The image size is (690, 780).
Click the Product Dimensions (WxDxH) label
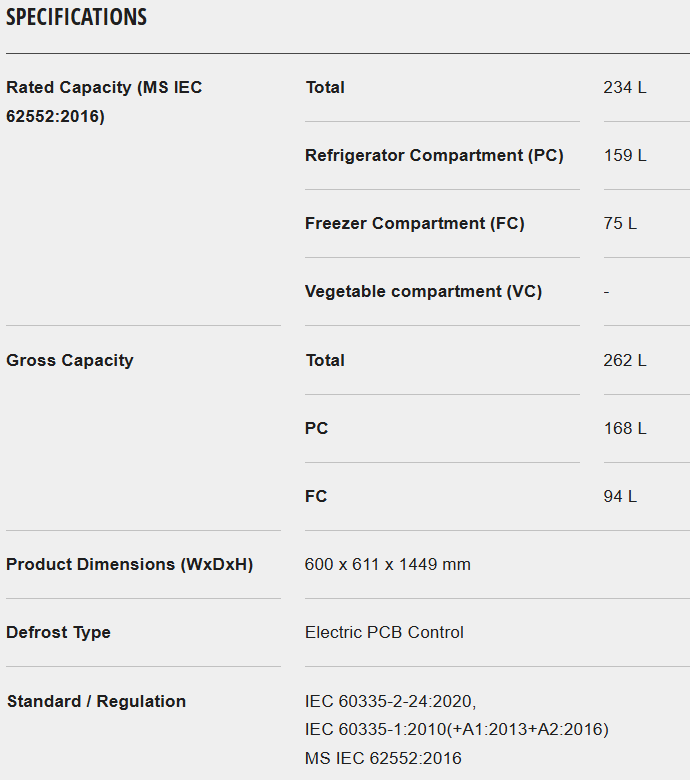129,565
